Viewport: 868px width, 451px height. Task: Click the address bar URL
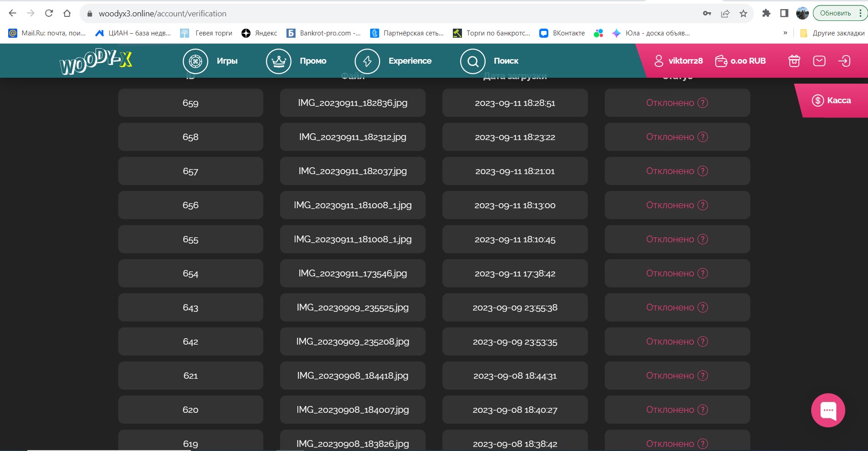point(162,14)
